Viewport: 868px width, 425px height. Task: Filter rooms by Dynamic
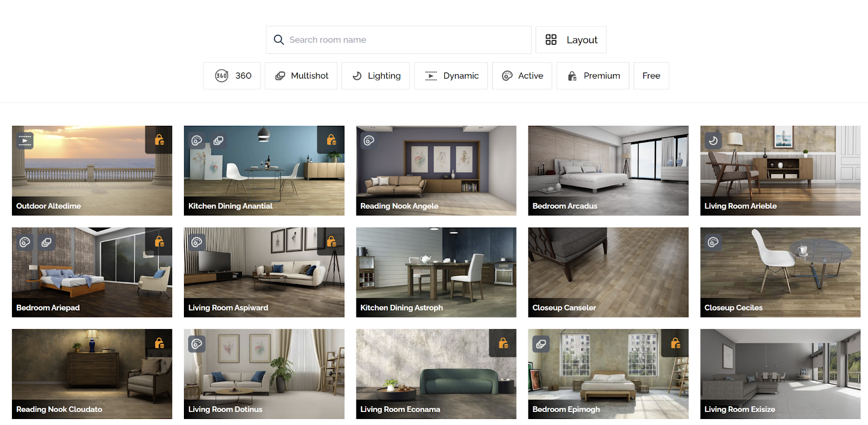451,76
